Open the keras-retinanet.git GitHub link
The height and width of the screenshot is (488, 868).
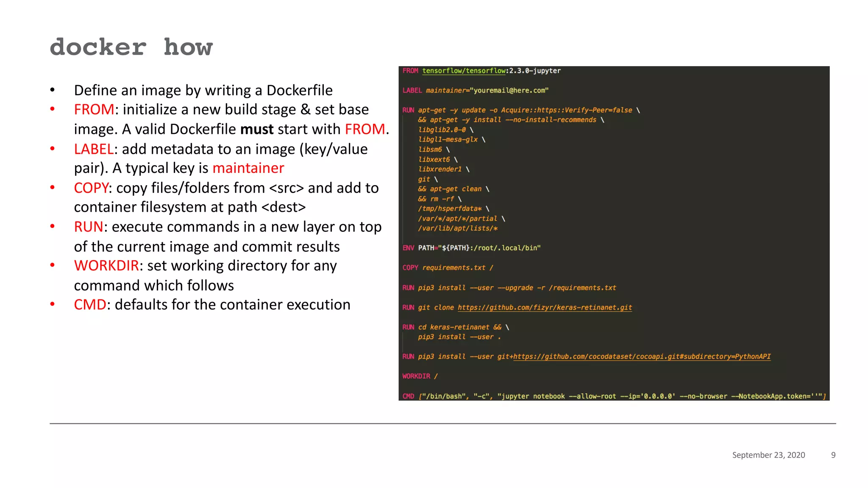pos(545,308)
